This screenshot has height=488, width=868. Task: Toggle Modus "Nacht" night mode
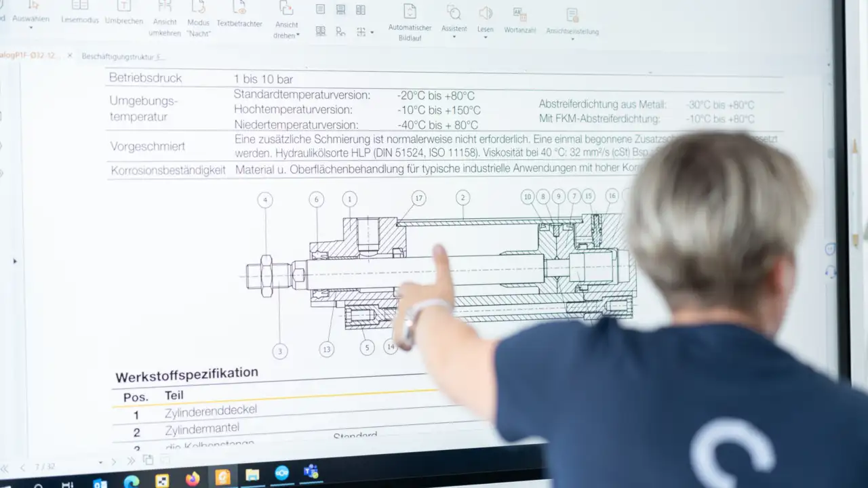point(198,8)
